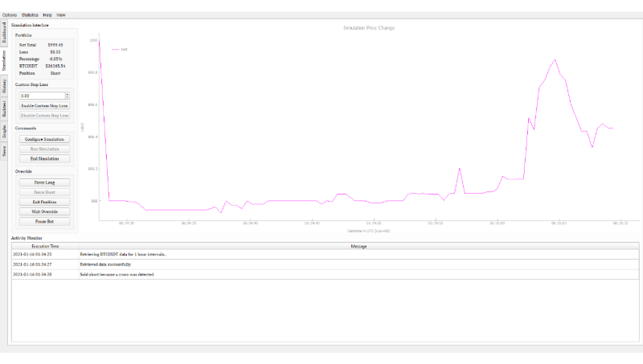643x364 pixels.
Task: Open the Statistics menu
Action: tap(30, 14)
